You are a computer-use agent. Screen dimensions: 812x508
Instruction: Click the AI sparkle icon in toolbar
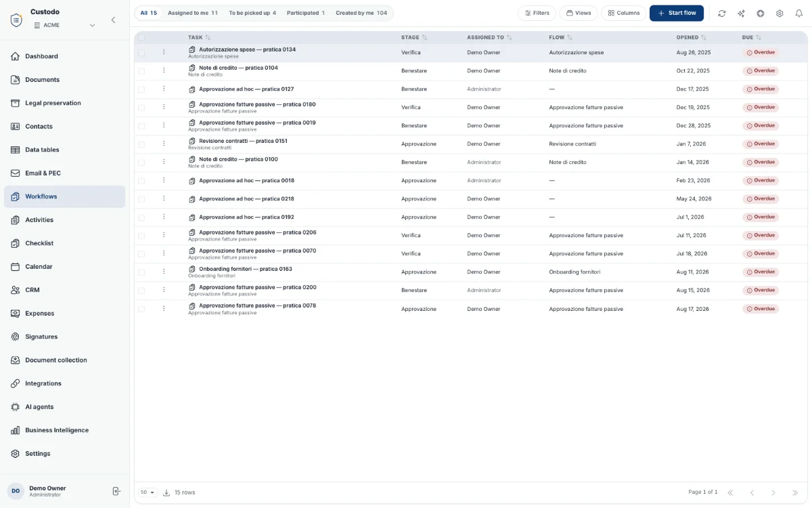coord(741,14)
